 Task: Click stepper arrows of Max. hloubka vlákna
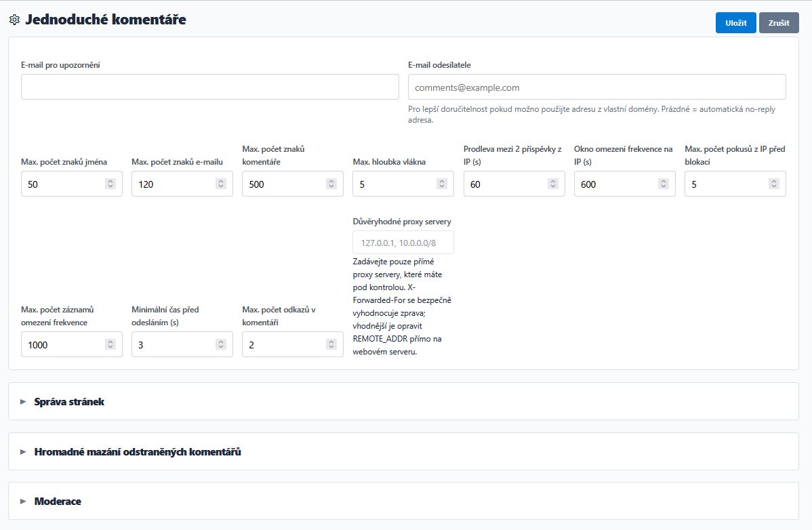click(442, 184)
